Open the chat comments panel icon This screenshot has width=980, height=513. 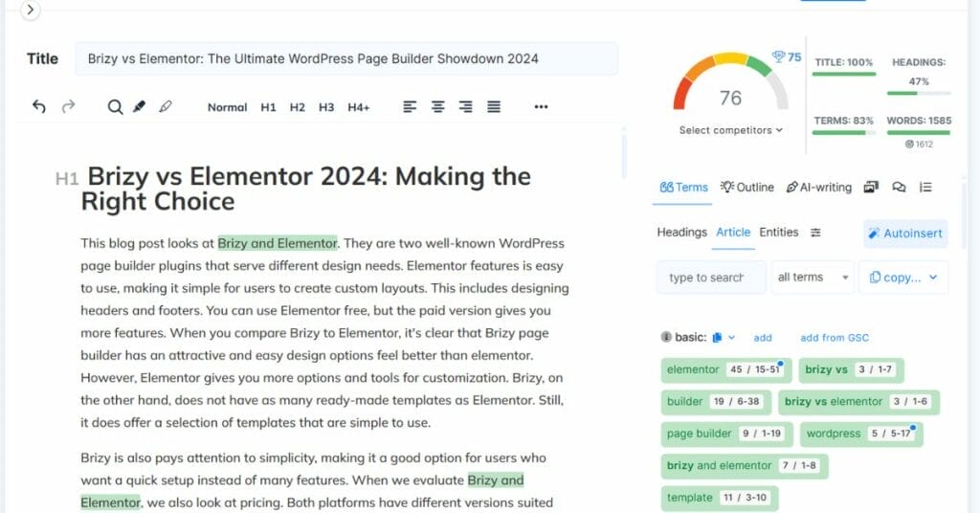899,187
